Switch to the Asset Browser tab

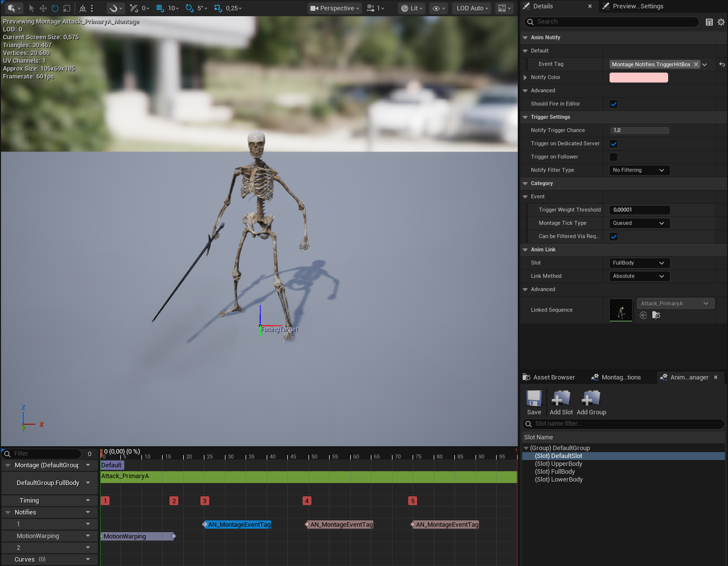pos(549,377)
